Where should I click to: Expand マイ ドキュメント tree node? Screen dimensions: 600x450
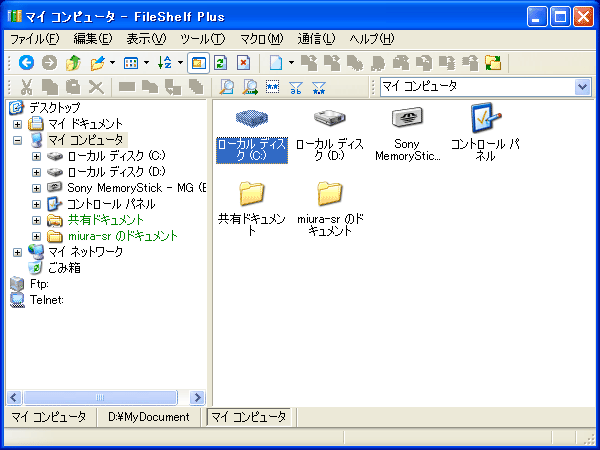pyautogui.click(x=17, y=124)
